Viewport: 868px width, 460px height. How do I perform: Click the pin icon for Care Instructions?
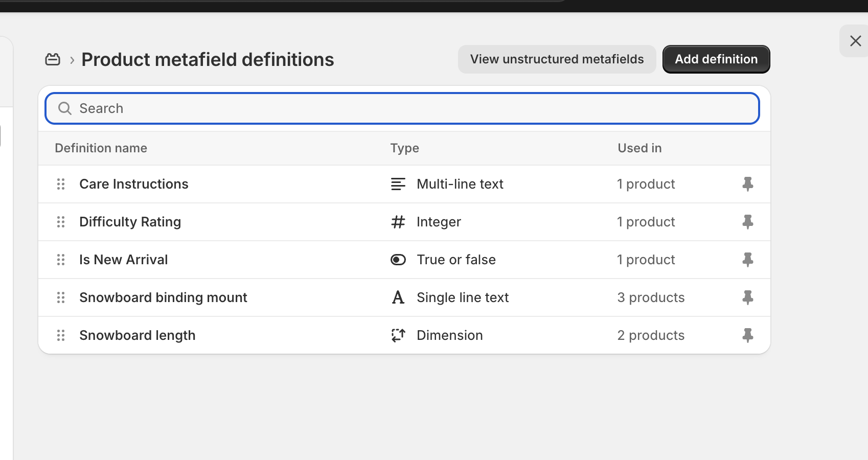tap(748, 184)
